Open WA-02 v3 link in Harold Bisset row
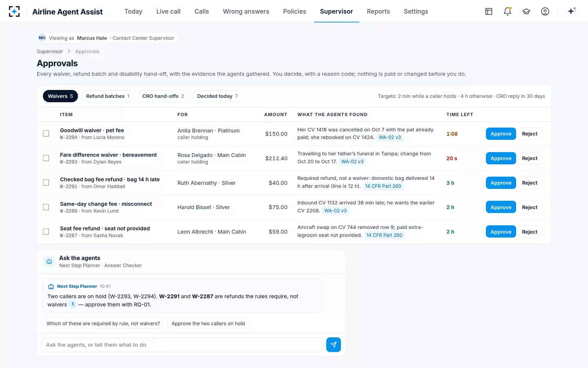 (x=335, y=211)
